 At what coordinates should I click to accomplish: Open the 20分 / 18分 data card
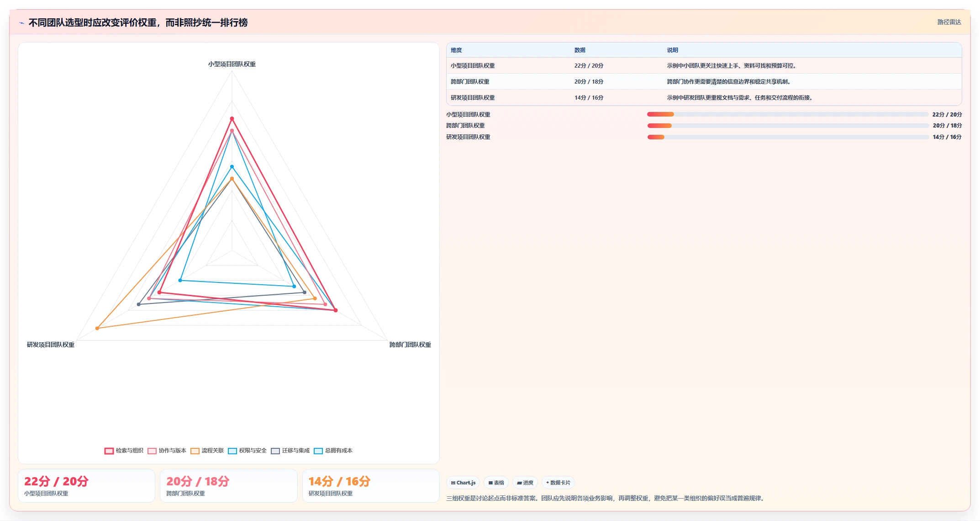click(x=228, y=486)
